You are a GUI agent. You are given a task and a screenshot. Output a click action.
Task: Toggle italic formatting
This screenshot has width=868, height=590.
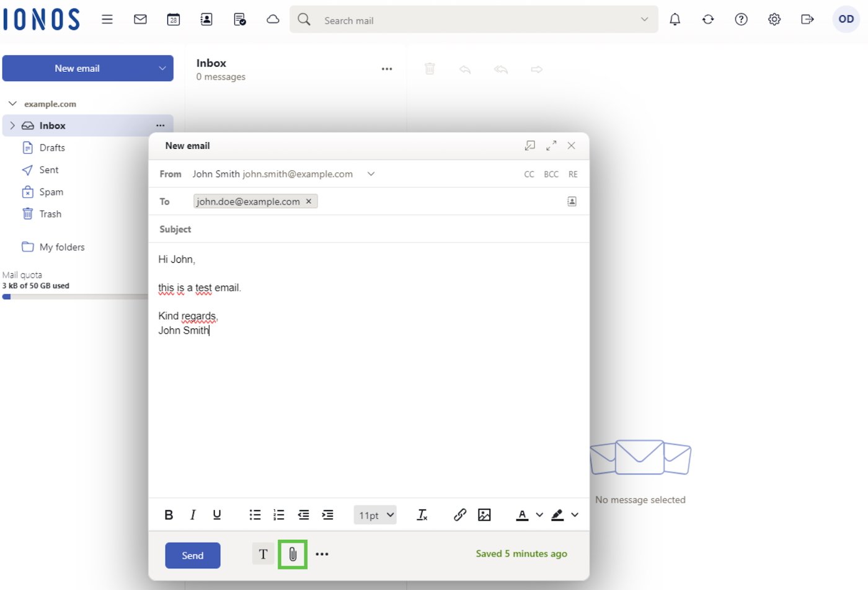(x=192, y=514)
